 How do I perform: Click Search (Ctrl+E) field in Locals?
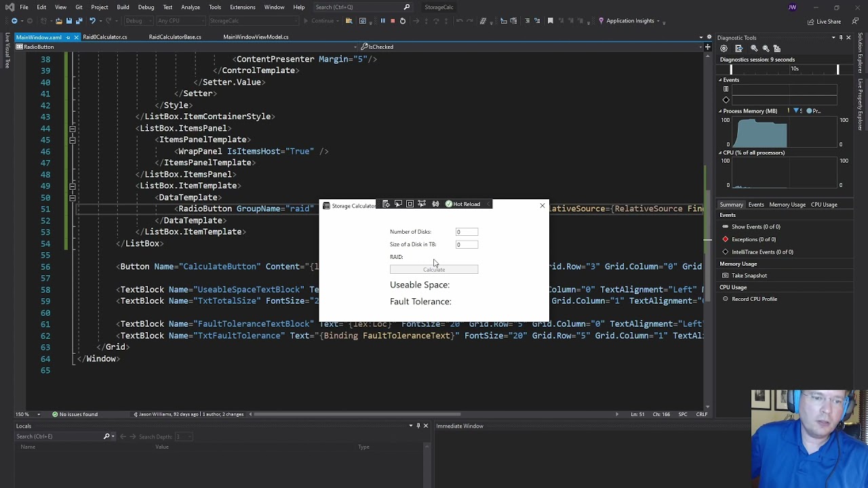(x=57, y=436)
